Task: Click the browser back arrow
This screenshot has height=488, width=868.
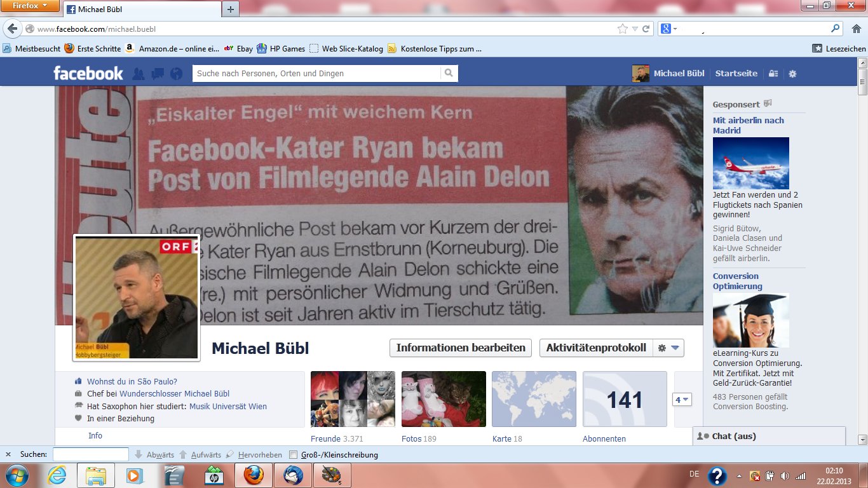Action: click(13, 29)
